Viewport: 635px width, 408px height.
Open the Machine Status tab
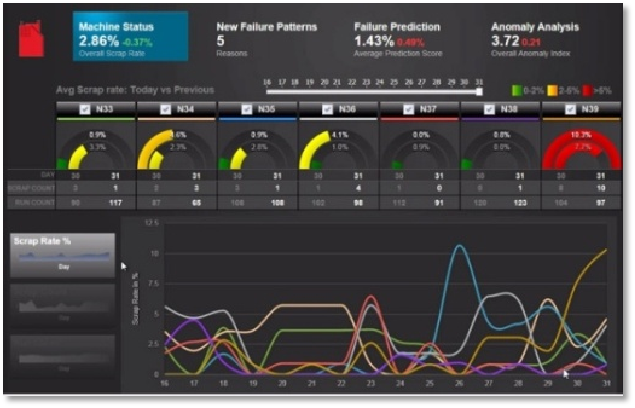pyautogui.click(x=129, y=36)
